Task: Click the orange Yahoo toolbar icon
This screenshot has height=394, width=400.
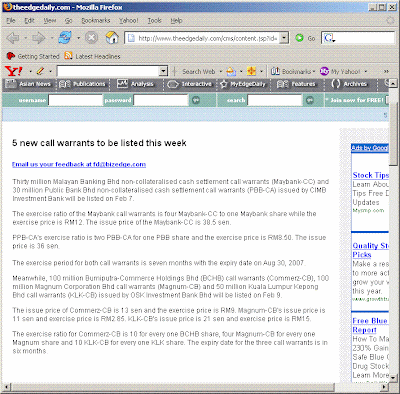Action: [252, 71]
